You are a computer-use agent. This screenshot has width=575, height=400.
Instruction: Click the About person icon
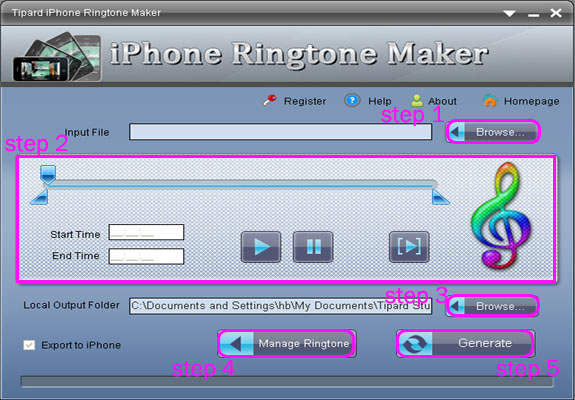pyautogui.click(x=417, y=100)
